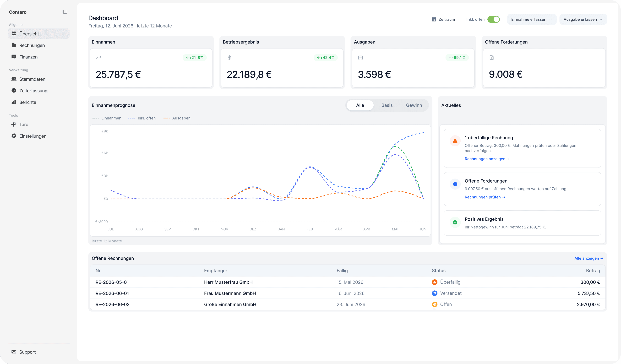Click the +21,8% change badge

pos(195,57)
